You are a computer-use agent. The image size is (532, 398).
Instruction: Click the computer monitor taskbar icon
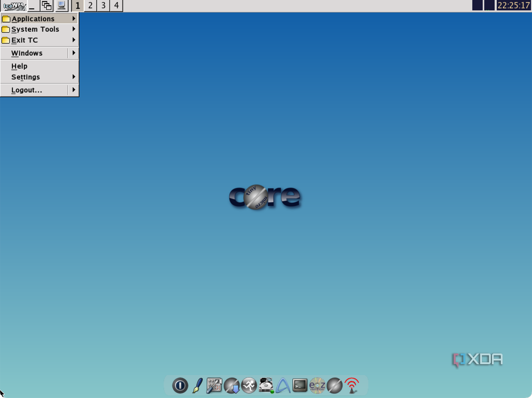(61, 6)
